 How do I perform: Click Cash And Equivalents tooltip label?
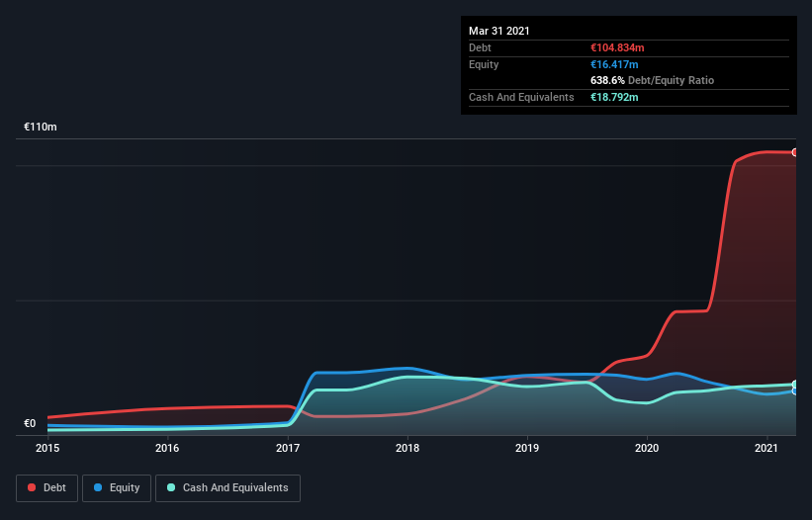tap(521, 97)
